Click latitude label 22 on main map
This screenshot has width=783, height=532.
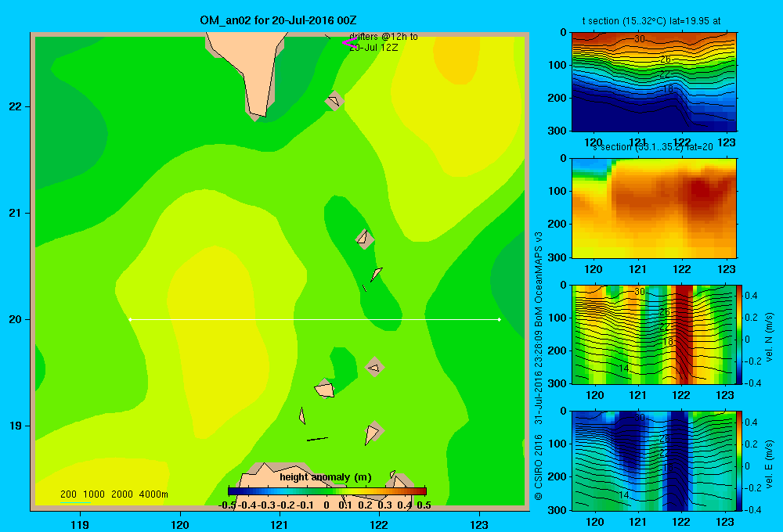15,106
